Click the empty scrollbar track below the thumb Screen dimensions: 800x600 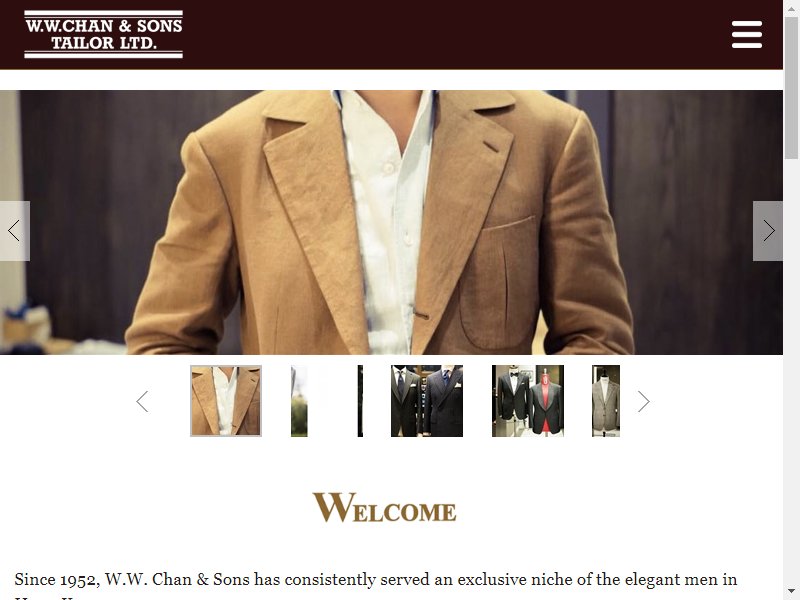[791, 372]
